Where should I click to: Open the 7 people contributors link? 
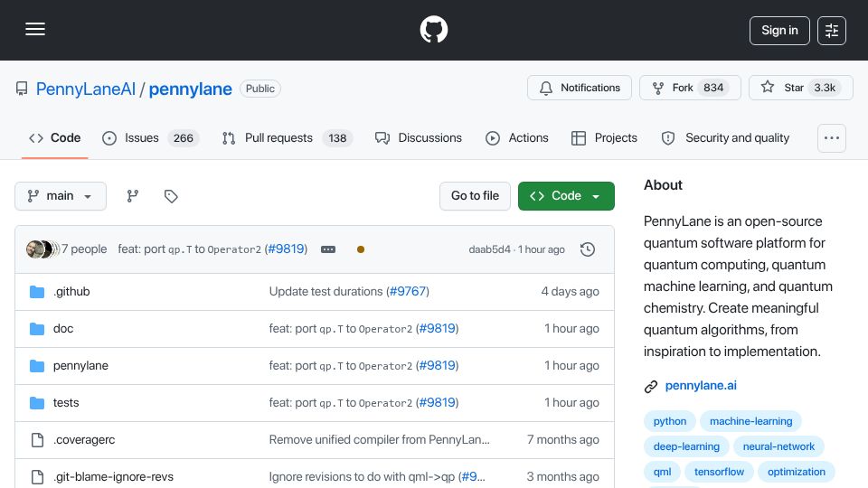[84, 249]
